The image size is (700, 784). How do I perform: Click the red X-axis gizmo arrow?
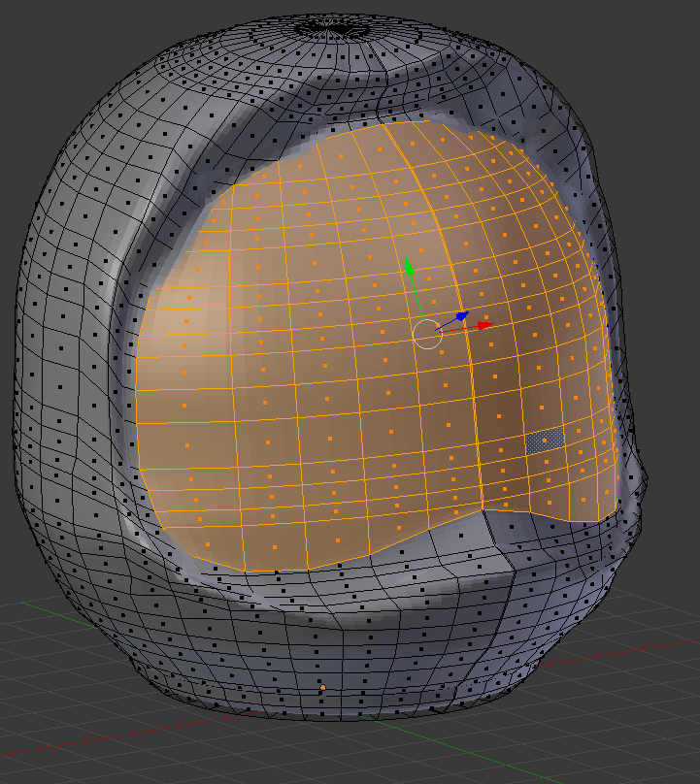click(x=484, y=325)
